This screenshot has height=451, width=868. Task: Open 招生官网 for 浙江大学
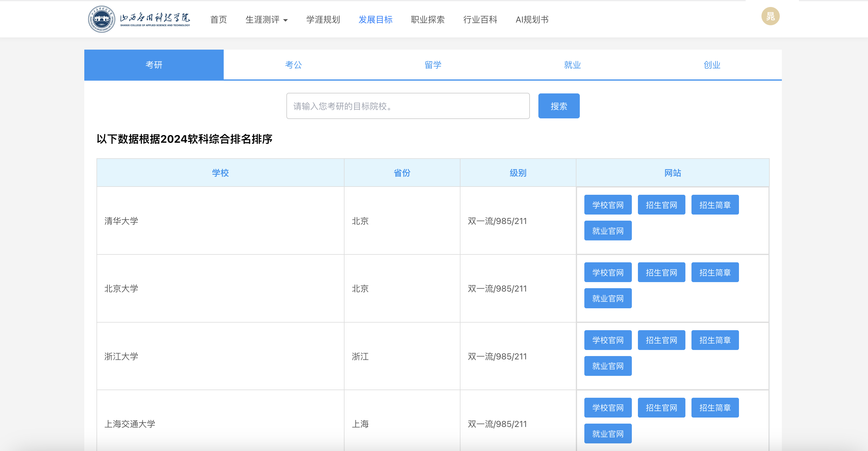click(661, 340)
